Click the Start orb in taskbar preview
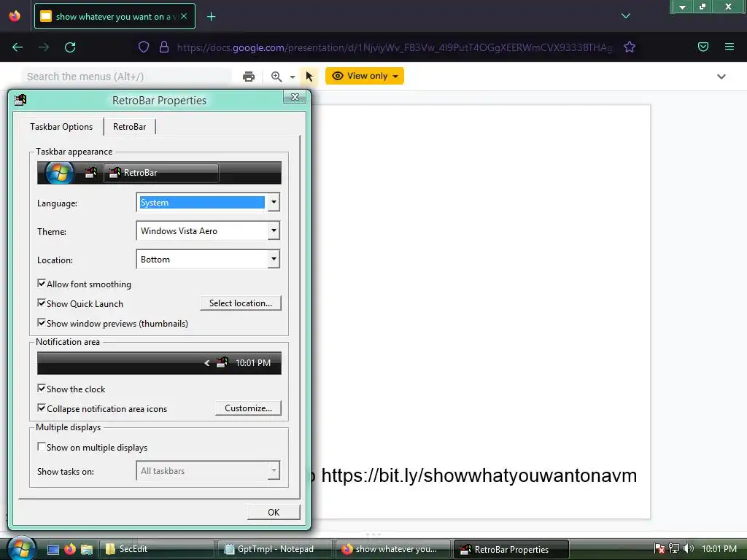This screenshot has width=747, height=560. (60, 172)
